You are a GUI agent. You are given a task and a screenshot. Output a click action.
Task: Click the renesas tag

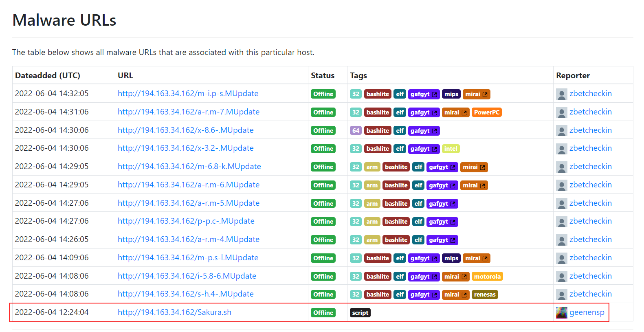(485, 295)
